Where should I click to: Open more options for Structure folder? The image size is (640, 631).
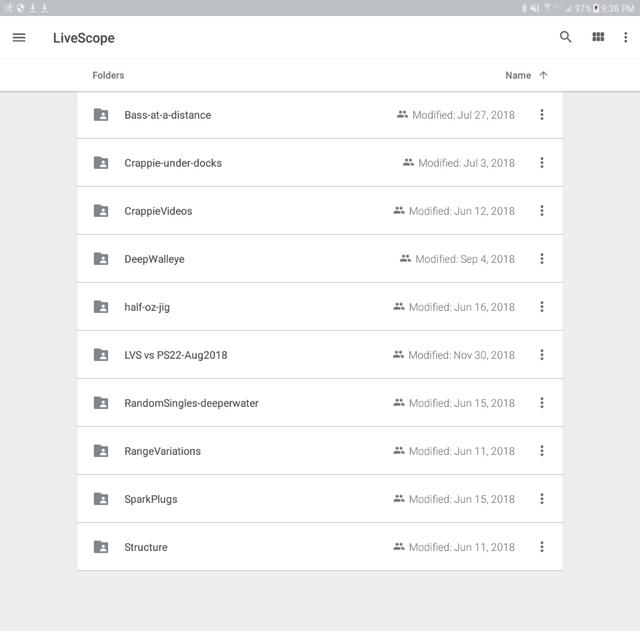tap(542, 547)
